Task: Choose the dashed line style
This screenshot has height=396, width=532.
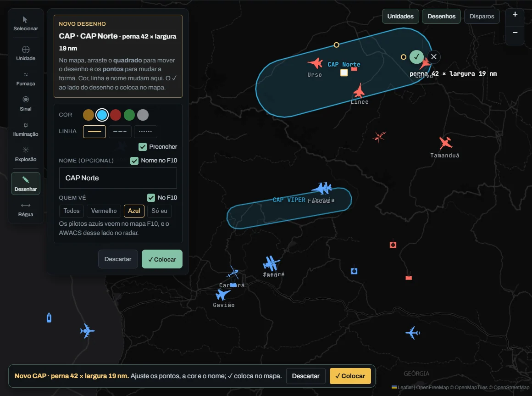Action: click(120, 131)
